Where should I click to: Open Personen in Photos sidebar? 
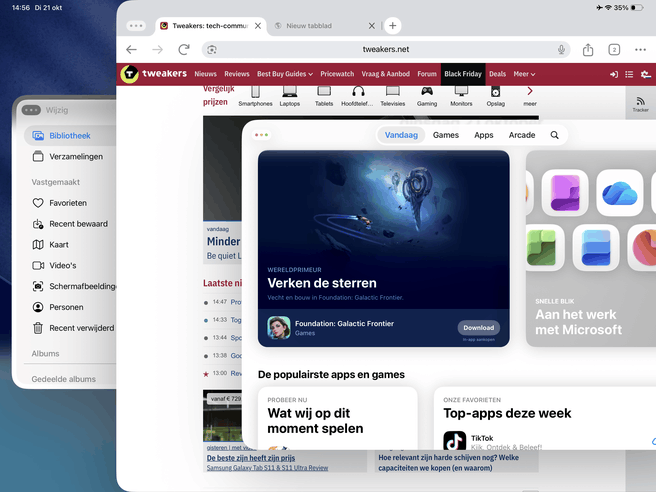[70, 307]
